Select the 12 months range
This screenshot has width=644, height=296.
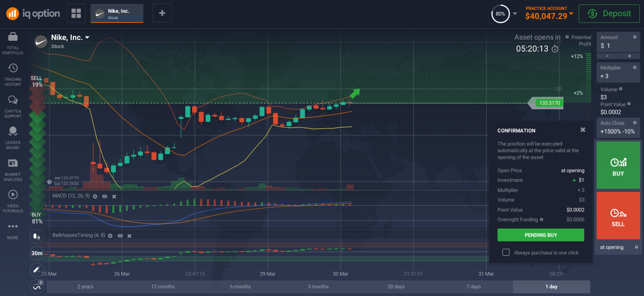tap(163, 287)
